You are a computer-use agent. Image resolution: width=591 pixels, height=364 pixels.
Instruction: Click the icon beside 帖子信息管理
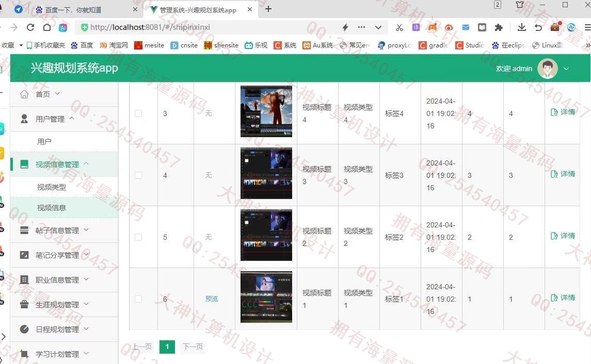tap(24, 230)
